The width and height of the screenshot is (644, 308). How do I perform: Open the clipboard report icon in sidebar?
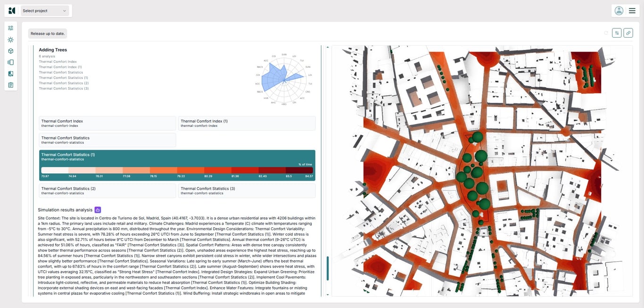coord(11,85)
